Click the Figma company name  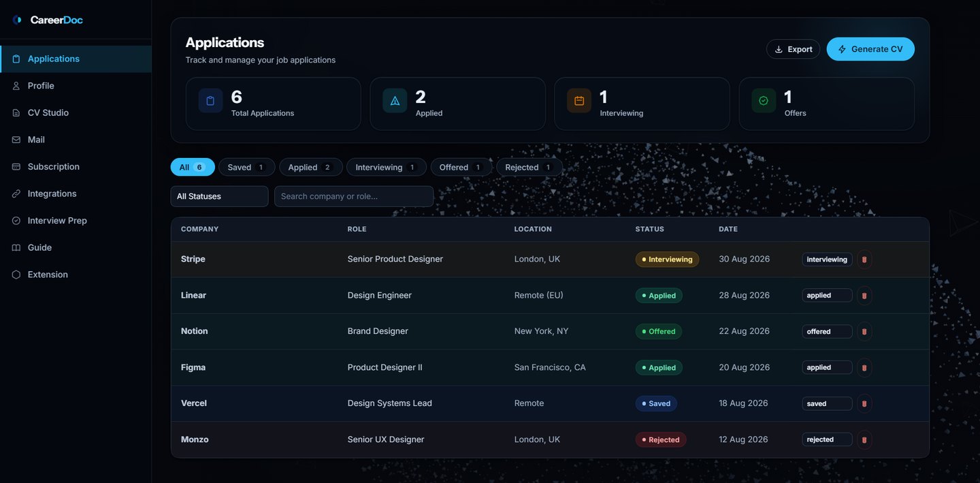pyautogui.click(x=193, y=367)
